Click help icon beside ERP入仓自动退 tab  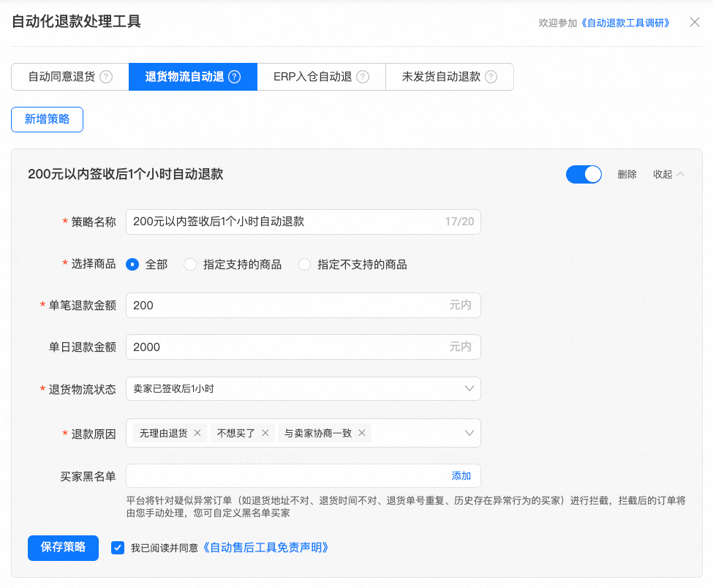363,77
